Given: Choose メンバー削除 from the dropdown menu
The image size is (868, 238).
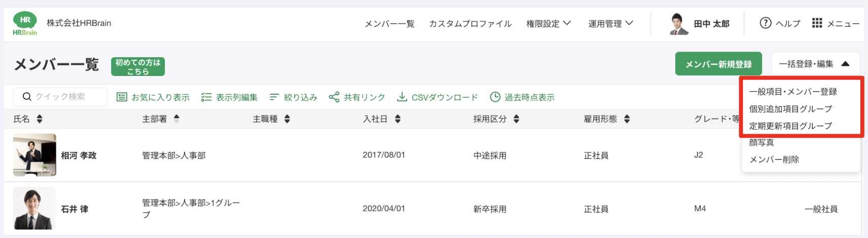Looking at the screenshot, I should pyautogui.click(x=774, y=160).
